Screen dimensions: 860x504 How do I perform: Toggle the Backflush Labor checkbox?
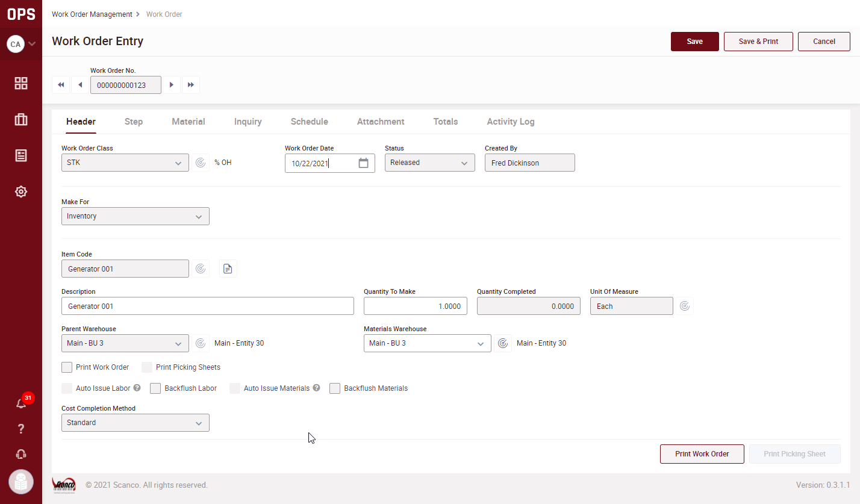point(155,388)
